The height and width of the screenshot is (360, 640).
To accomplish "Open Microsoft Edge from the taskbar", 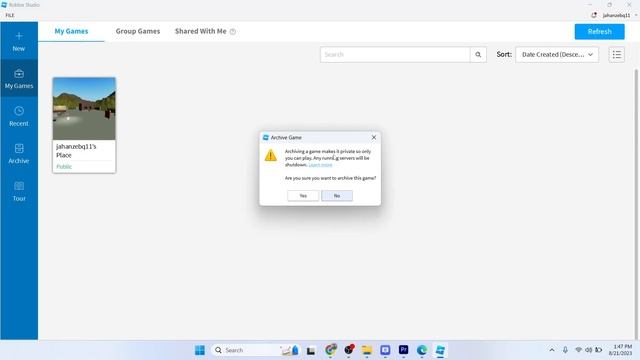I will [422, 350].
